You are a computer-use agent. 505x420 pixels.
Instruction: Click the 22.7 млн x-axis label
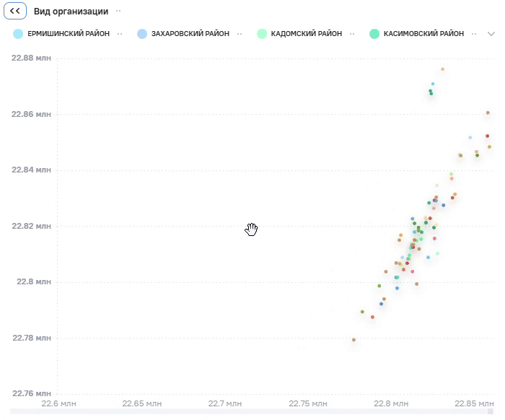[x=225, y=403]
